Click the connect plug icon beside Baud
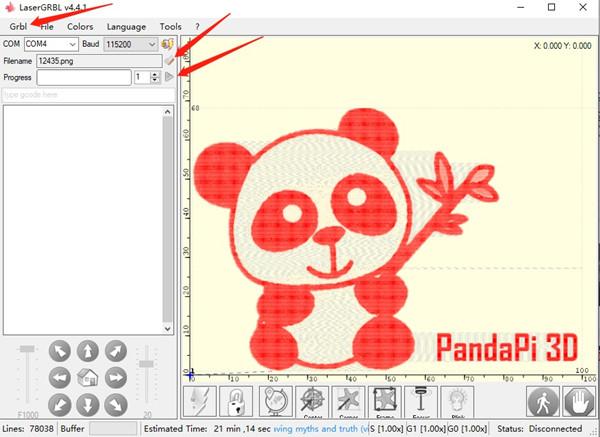Image resolution: width=600 pixels, height=437 pixels. [x=167, y=44]
